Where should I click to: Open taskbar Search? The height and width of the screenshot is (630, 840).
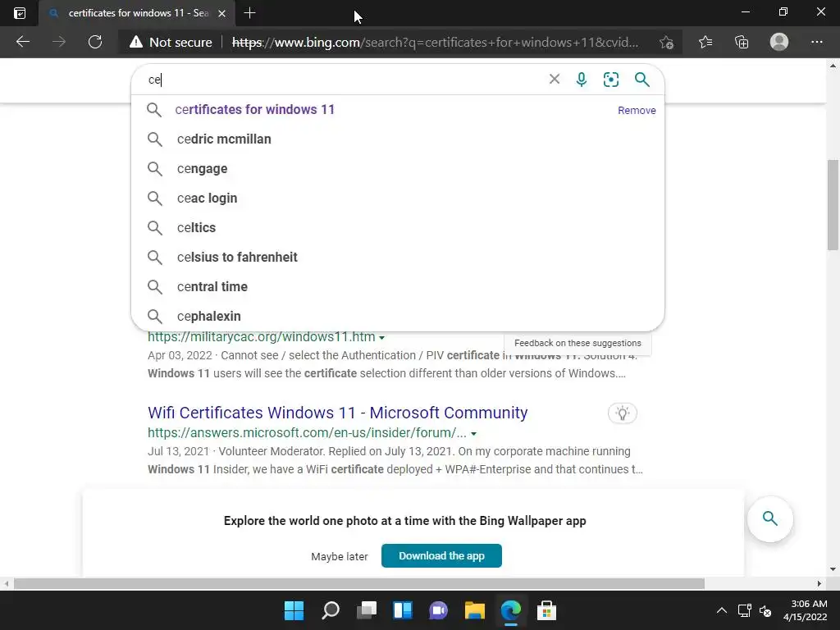331,610
